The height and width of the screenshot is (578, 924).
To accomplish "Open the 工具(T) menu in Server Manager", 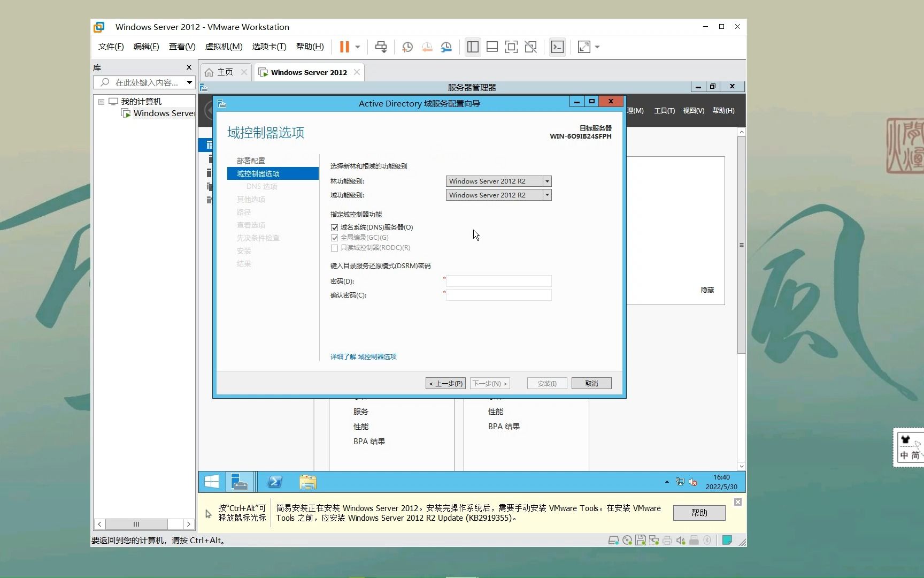I will (x=664, y=110).
